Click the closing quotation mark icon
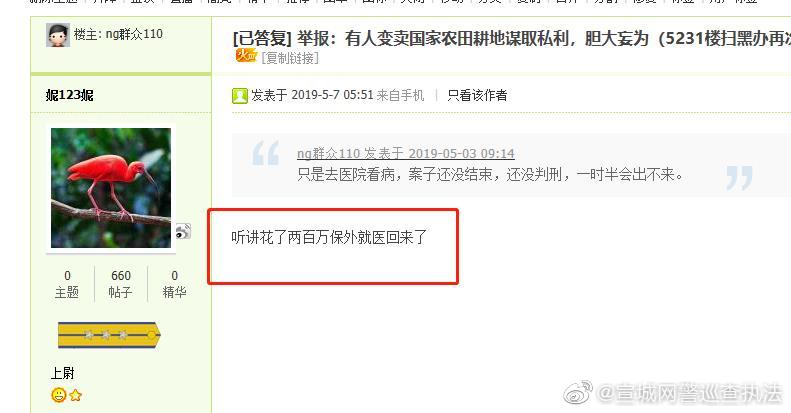Viewport: 791px width, 413px height. pos(740,178)
